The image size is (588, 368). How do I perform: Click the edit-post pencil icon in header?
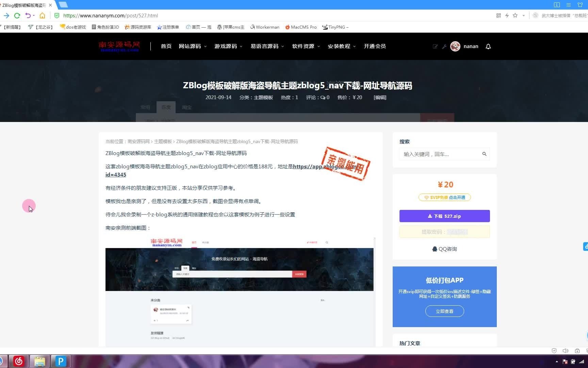point(435,47)
